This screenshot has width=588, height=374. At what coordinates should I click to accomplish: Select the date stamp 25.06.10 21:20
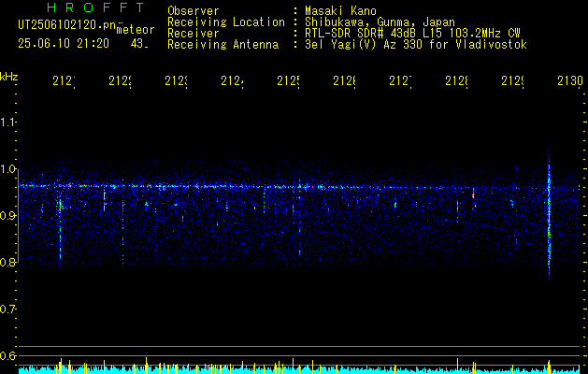[x=64, y=44]
